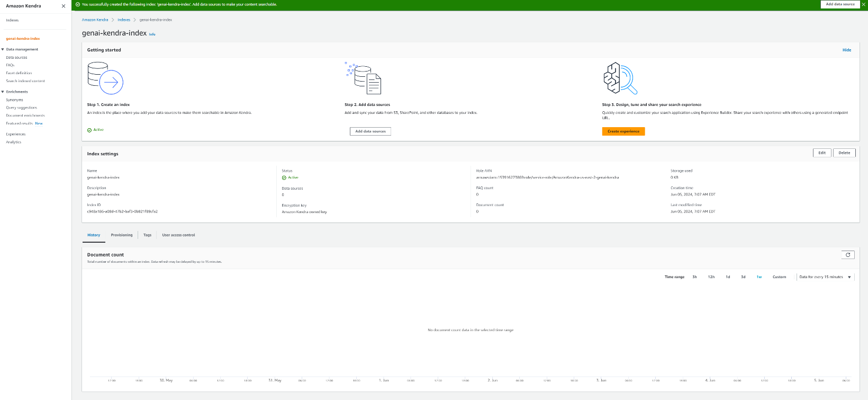Dismiss the green success notification banner

click(864, 4)
